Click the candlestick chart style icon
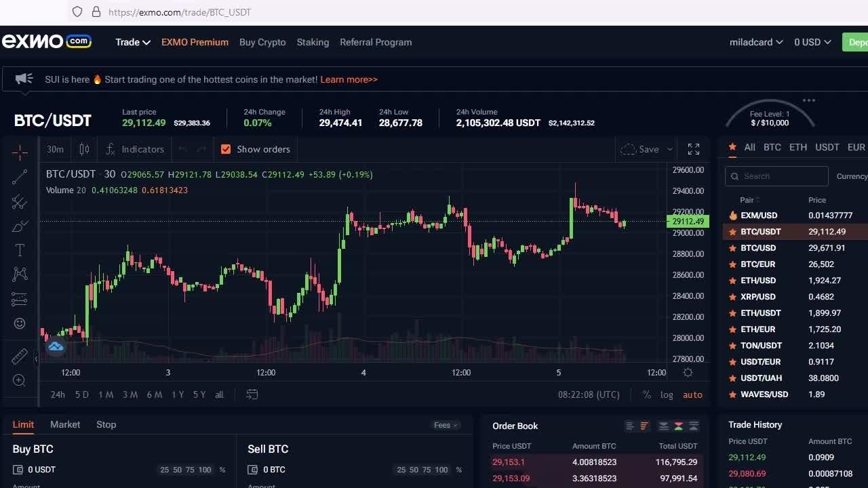The height and width of the screenshot is (488, 868). coord(84,149)
